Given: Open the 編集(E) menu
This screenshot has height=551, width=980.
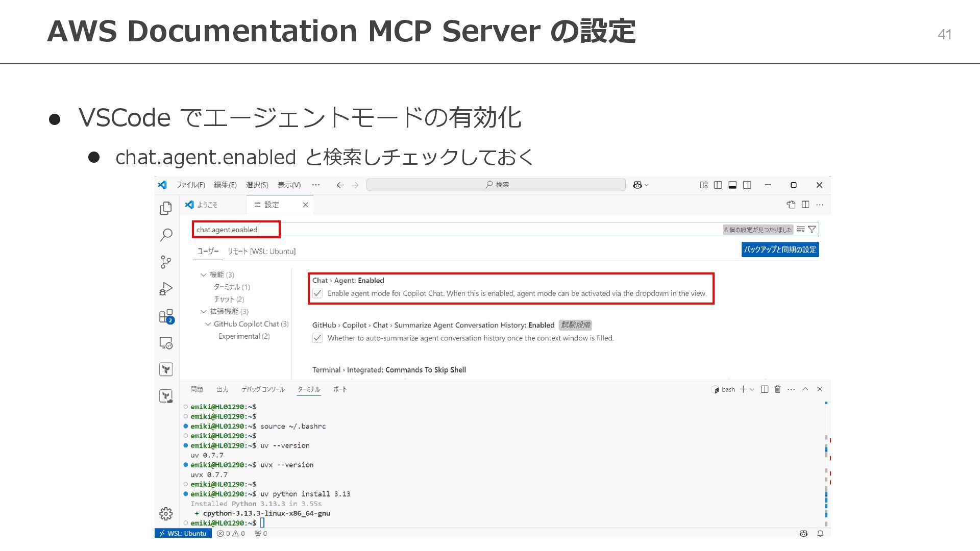Looking at the screenshot, I should (225, 185).
